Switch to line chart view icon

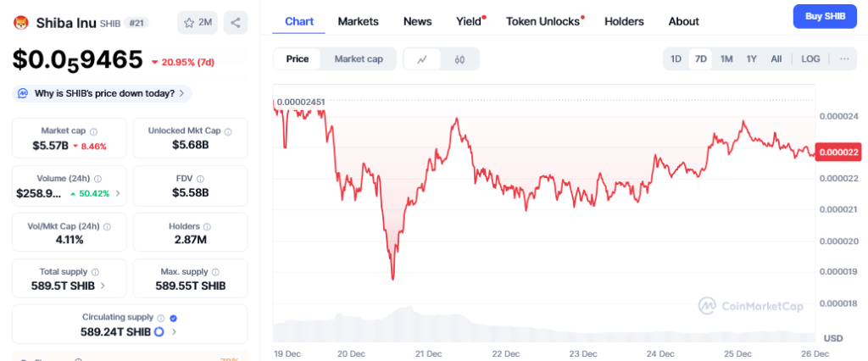[422, 59]
